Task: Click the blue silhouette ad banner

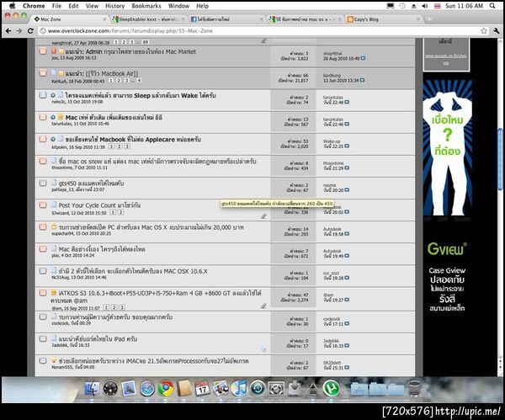Action: click(x=448, y=148)
